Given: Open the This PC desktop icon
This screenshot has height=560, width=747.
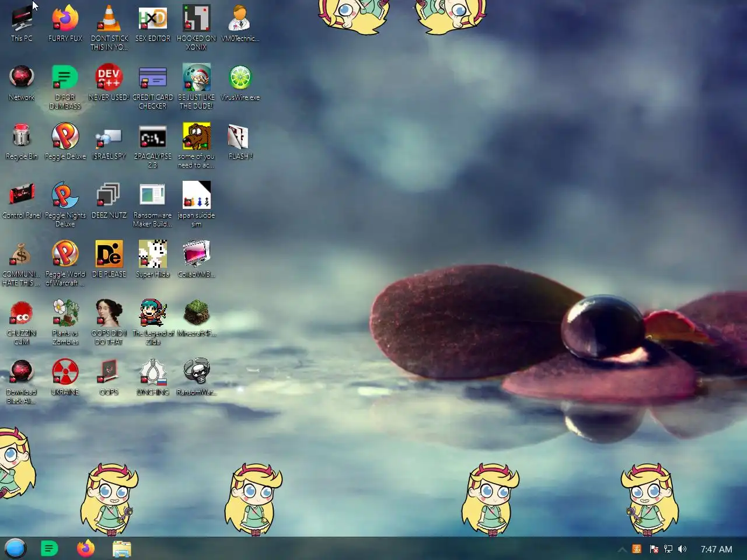Looking at the screenshot, I should tap(22, 23).
